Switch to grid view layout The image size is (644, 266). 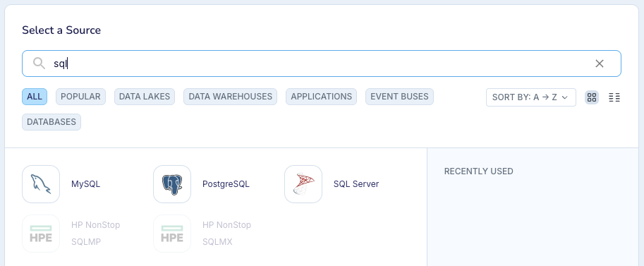(592, 97)
